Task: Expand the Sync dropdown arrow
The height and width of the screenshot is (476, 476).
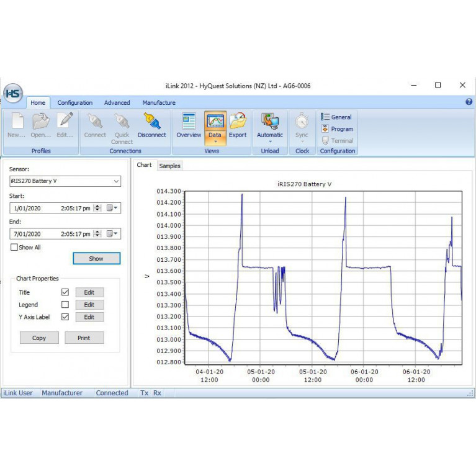Action: tap(302, 141)
